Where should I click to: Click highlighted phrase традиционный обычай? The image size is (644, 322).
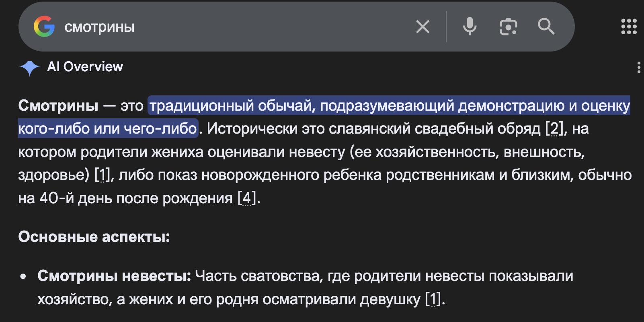coord(229,106)
